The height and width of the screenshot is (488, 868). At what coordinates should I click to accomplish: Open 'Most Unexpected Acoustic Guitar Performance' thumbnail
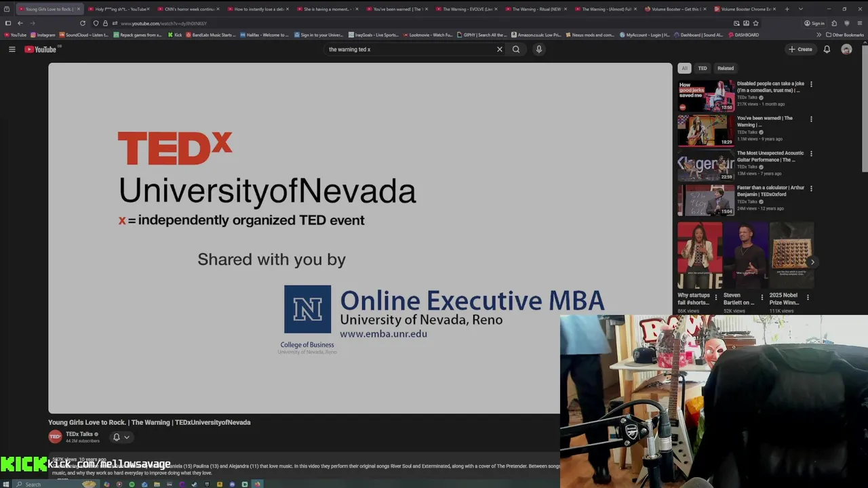tap(706, 165)
